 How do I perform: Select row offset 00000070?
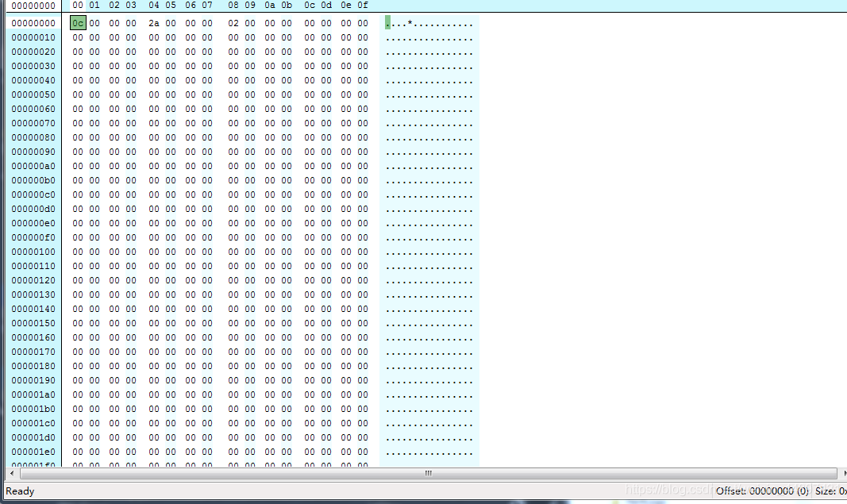(x=33, y=123)
